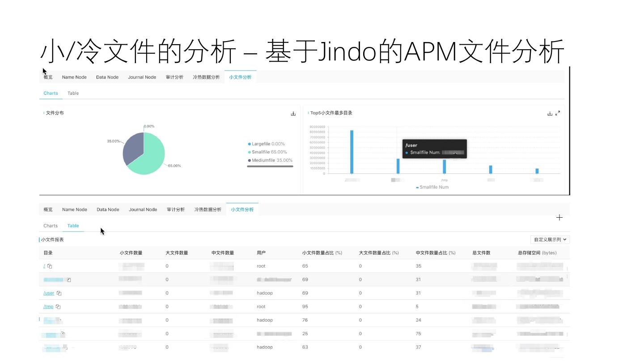Switch to Charts tab above 小文件报表
Viewport: 644px width, 362px height.
51,226
